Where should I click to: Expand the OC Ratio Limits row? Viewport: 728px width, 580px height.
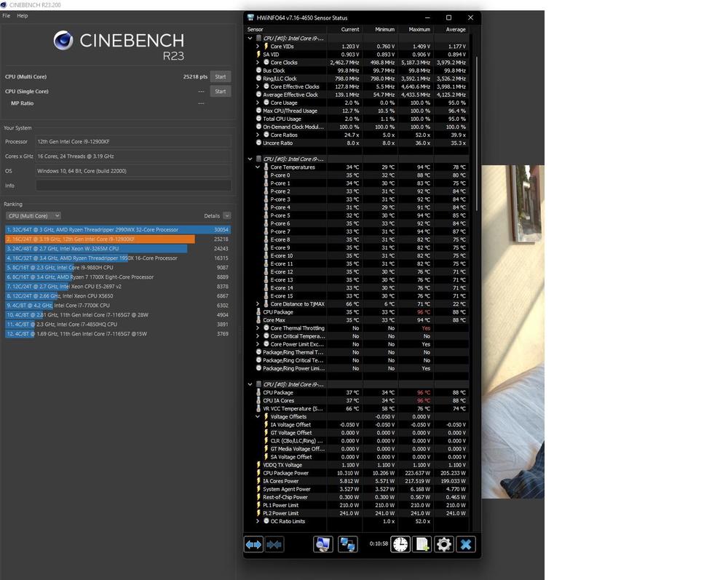(x=258, y=521)
